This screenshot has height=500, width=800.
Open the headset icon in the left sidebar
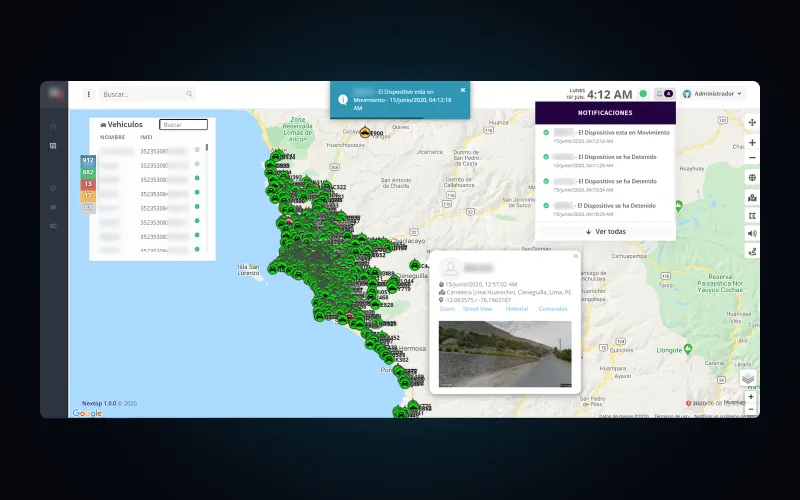53,127
